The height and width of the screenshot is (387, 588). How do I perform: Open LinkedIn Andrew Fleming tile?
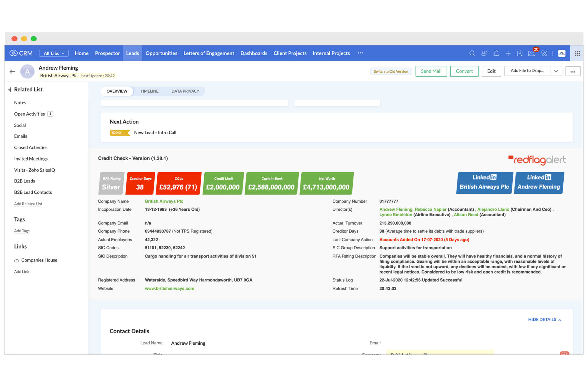539,183
